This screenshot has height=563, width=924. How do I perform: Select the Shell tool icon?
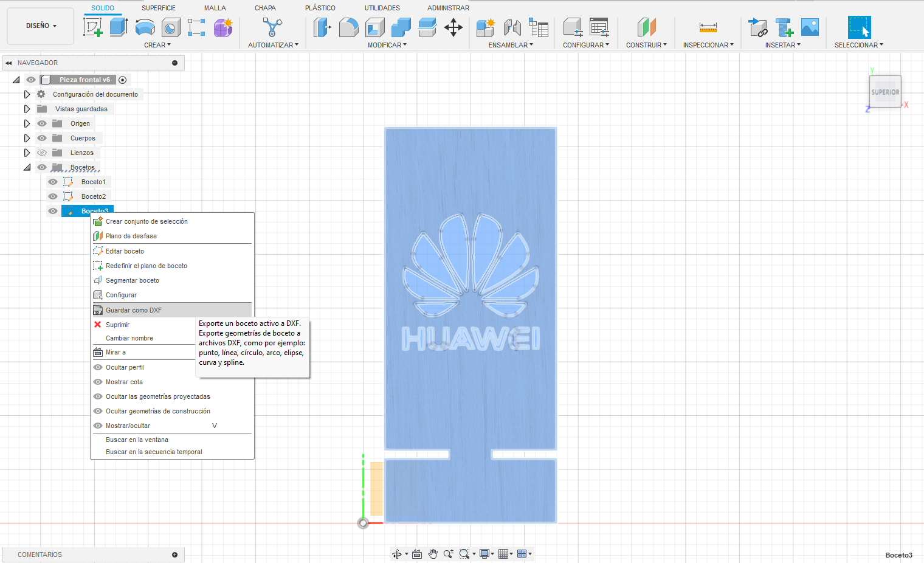[x=374, y=27]
